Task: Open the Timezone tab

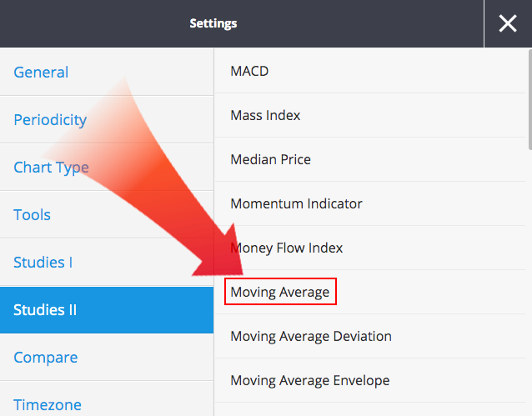Action: tap(48, 404)
